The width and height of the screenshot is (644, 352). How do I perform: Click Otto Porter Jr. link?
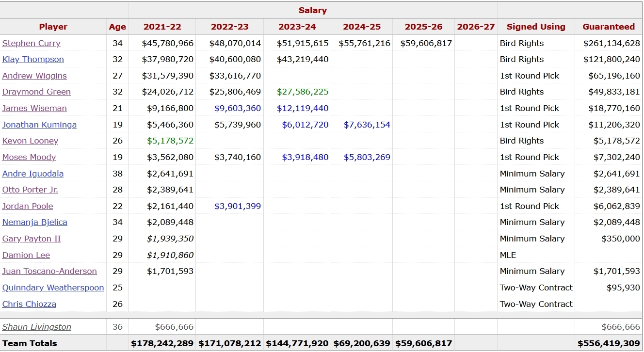(x=30, y=190)
